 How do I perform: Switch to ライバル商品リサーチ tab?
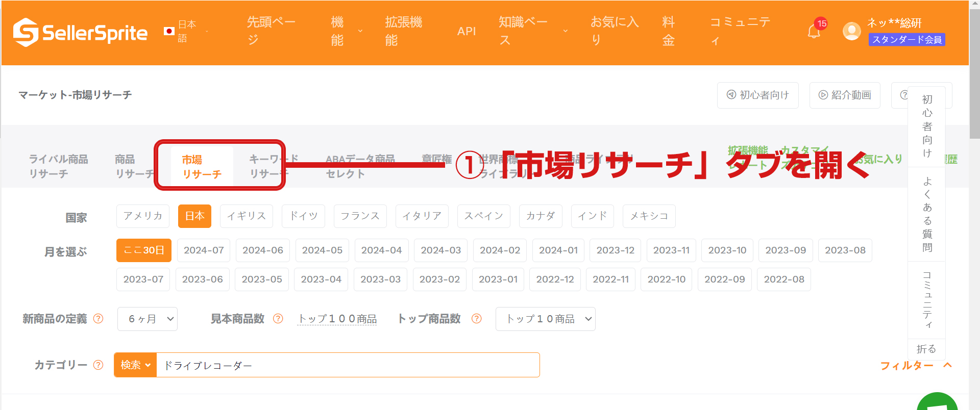pos(58,166)
